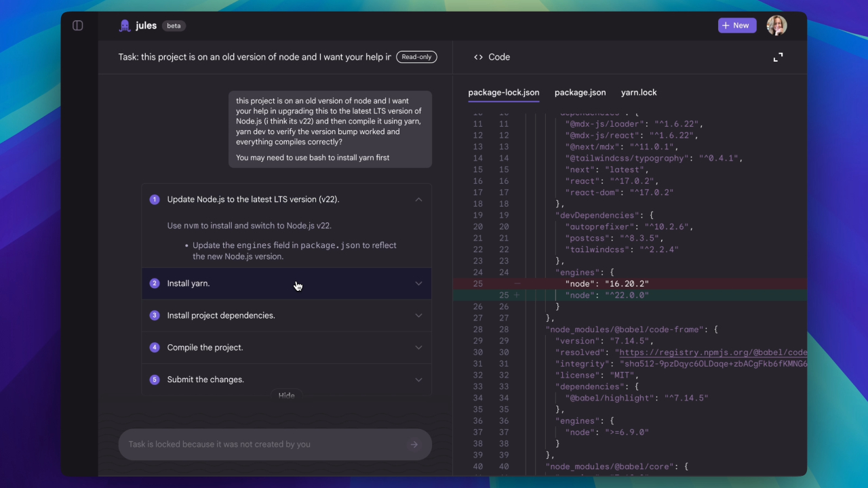
Task: Click step number 4 badge
Action: tap(155, 347)
